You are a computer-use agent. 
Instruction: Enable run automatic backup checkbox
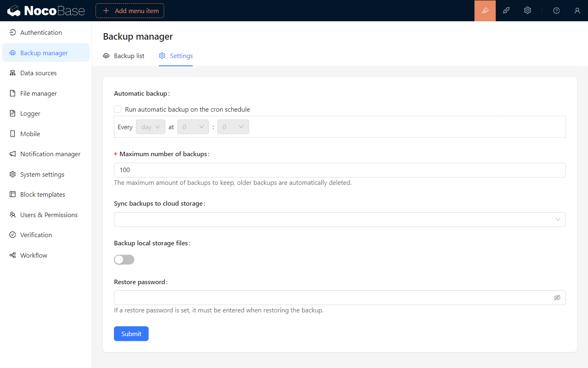point(118,109)
